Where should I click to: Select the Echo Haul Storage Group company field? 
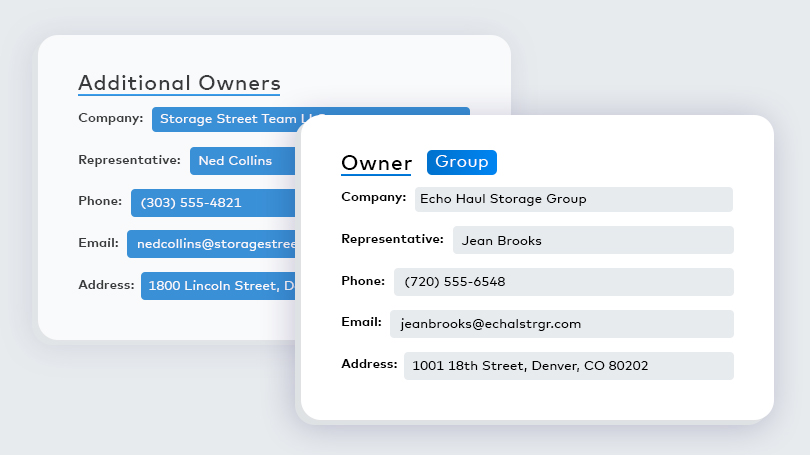point(573,199)
